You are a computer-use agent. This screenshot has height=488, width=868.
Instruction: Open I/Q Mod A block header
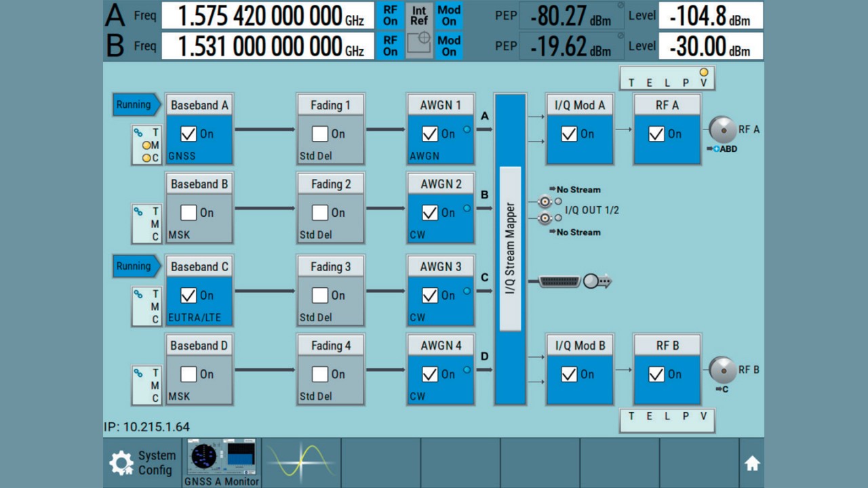click(580, 105)
